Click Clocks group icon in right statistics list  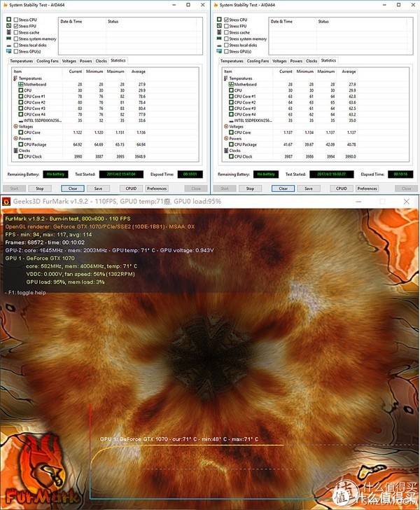(x=226, y=150)
